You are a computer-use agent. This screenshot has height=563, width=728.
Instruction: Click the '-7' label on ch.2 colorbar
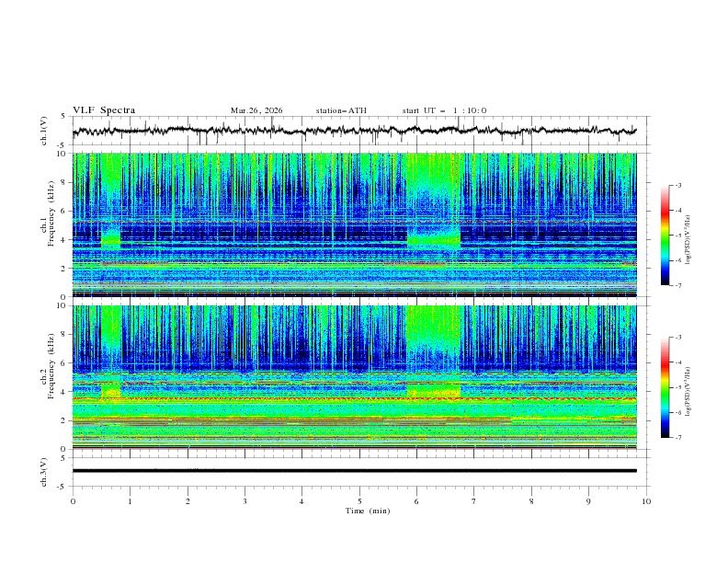tap(678, 438)
